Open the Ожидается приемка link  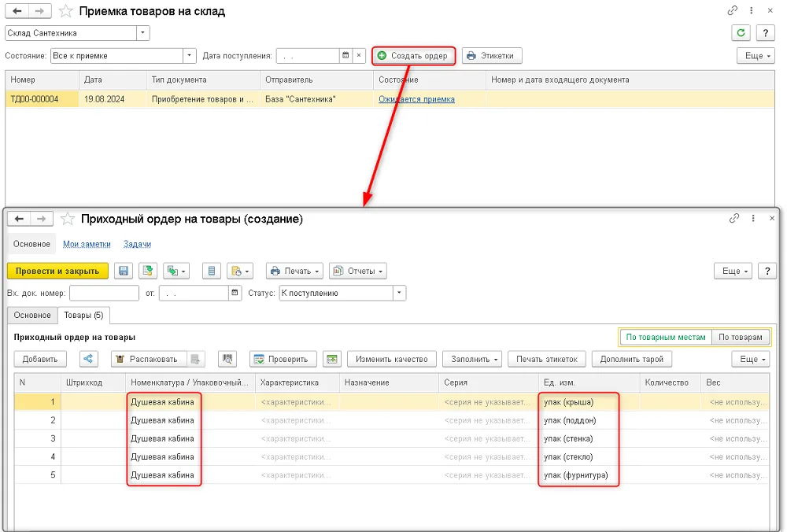(416, 99)
